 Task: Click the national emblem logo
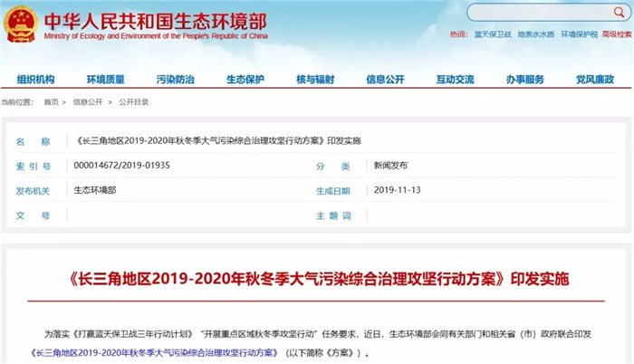pyautogui.click(x=19, y=23)
